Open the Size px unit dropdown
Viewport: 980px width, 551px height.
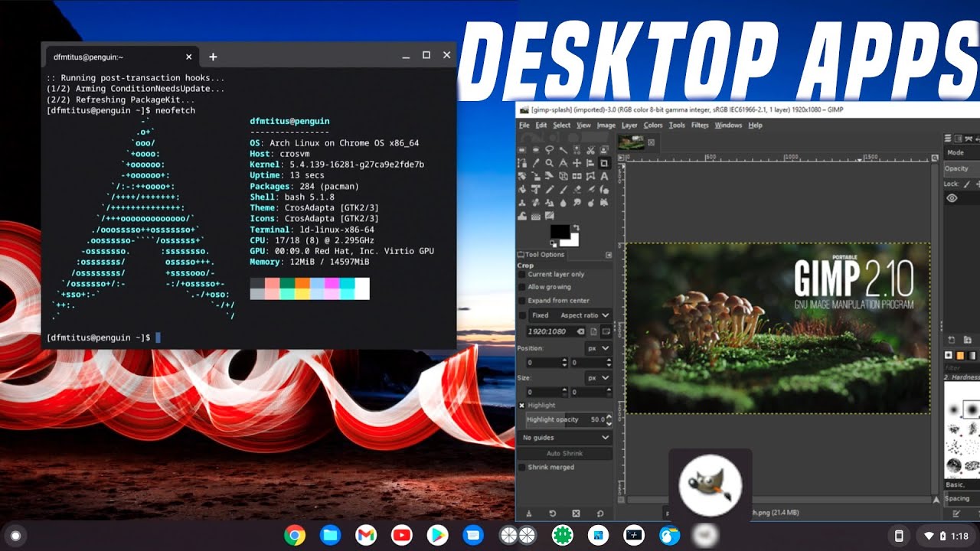pos(598,378)
